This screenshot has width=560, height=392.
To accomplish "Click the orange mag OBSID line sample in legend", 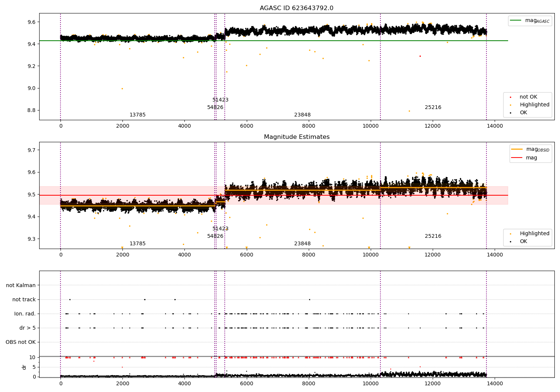I will coord(517,149).
